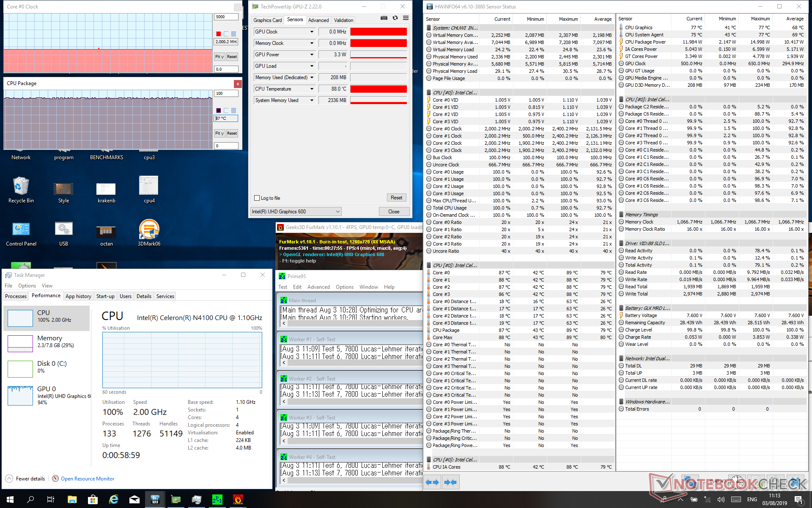
Task: Open Task View from the taskbar
Action: point(51,500)
